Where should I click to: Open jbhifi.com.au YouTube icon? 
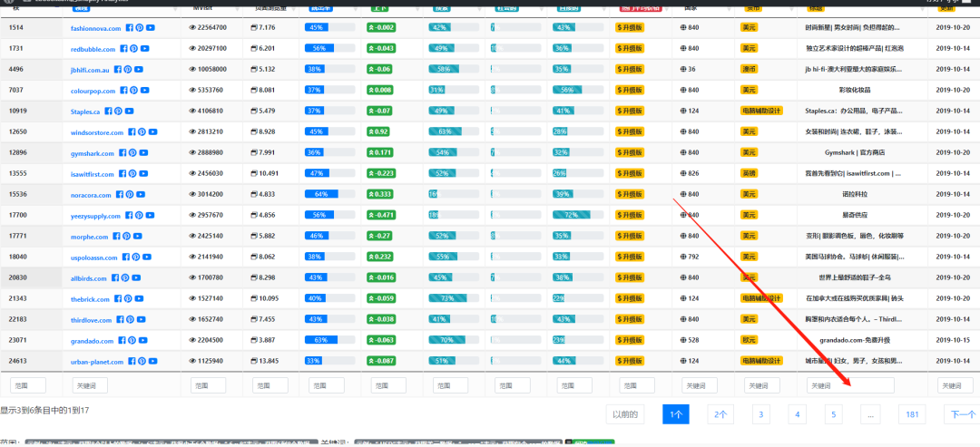[139, 70]
